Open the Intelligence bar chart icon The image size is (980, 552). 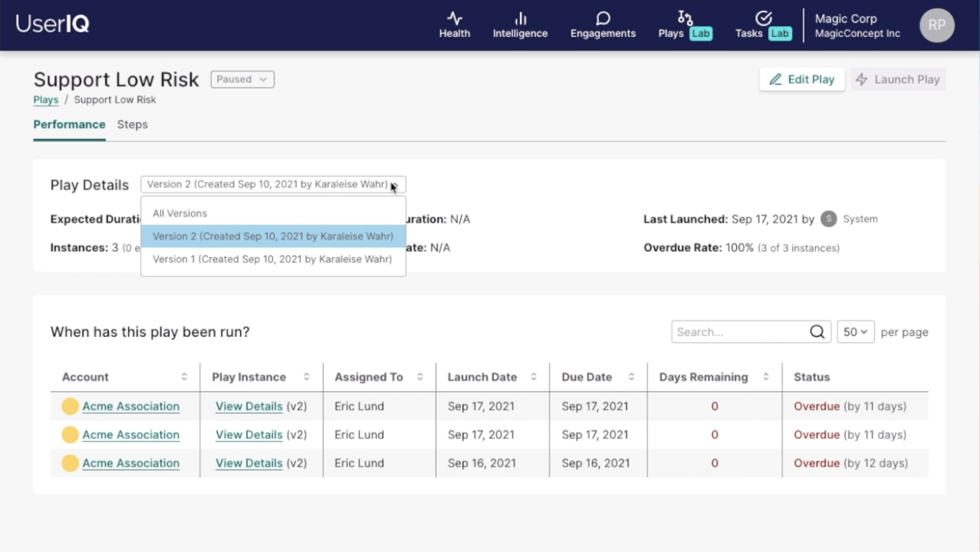click(x=520, y=19)
